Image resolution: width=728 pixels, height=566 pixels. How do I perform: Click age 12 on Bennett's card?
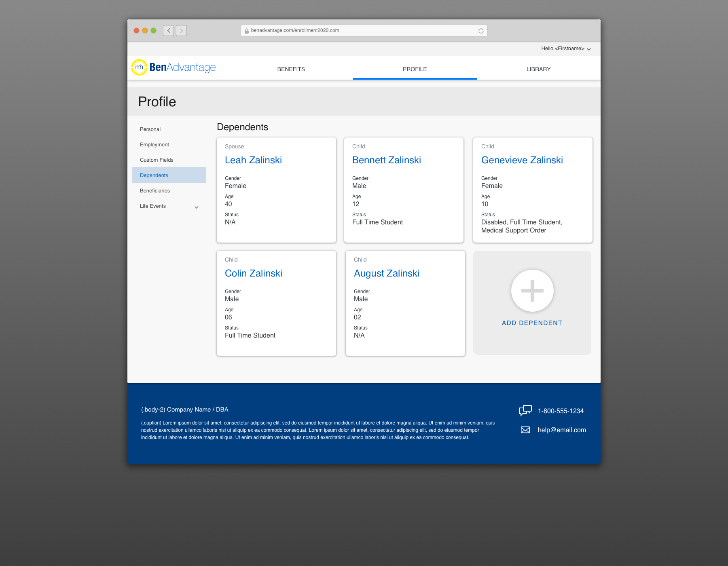pos(356,204)
